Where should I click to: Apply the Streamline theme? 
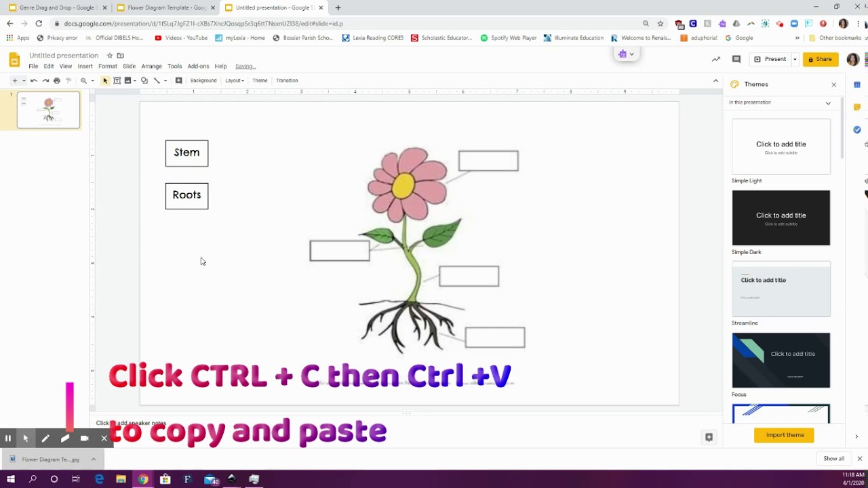point(781,289)
